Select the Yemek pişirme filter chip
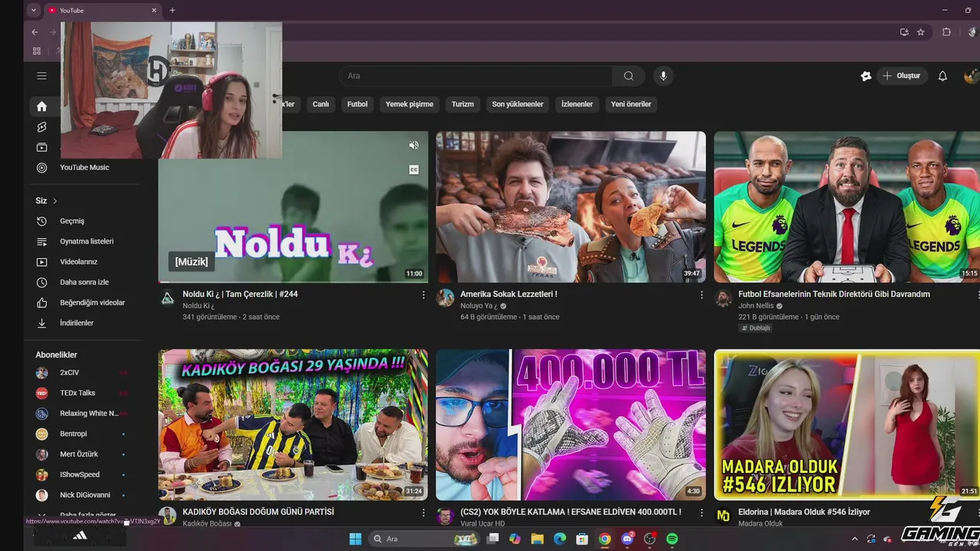This screenshot has height=551, width=980. coord(410,104)
